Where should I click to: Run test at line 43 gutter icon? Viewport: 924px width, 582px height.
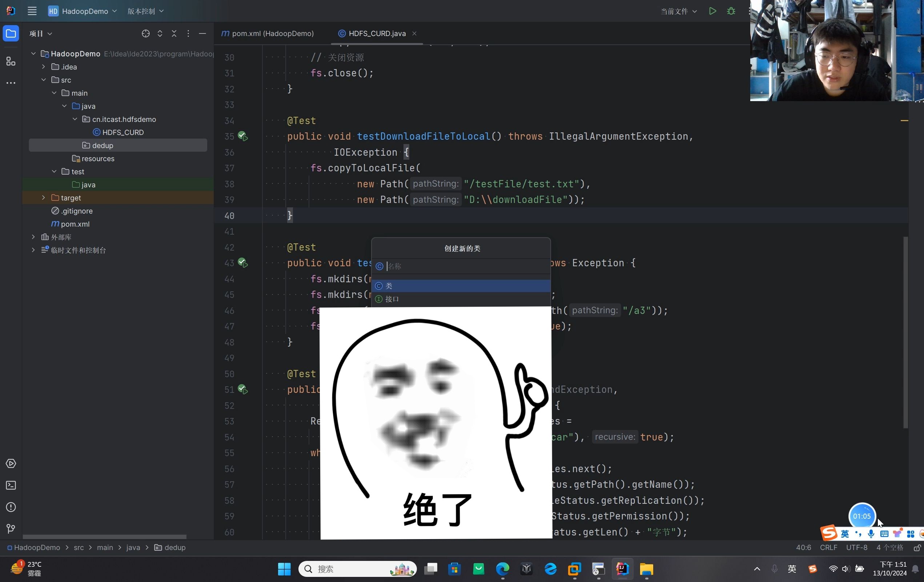click(242, 263)
